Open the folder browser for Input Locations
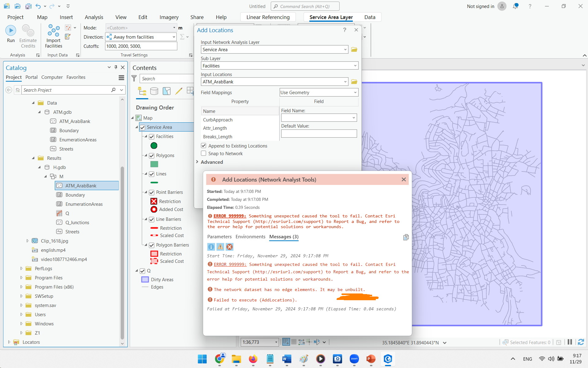Image resolution: width=588 pixels, height=368 pixels. tap(354, 82)
